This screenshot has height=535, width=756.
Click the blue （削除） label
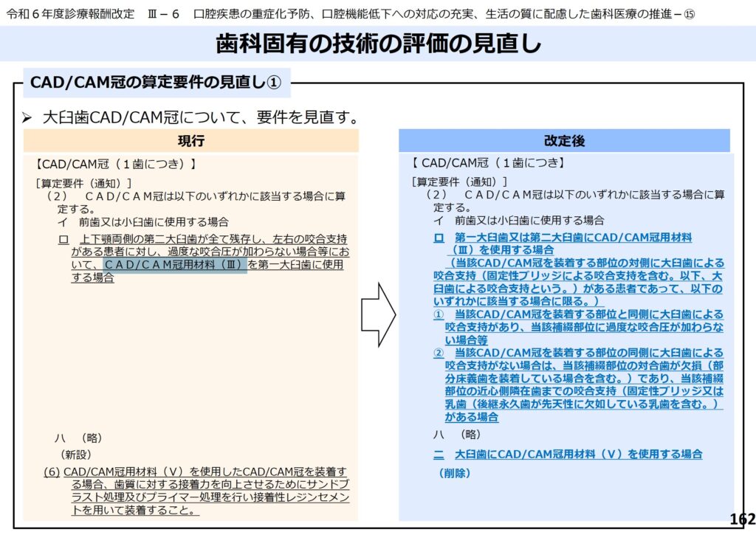[x=454, y=473]
